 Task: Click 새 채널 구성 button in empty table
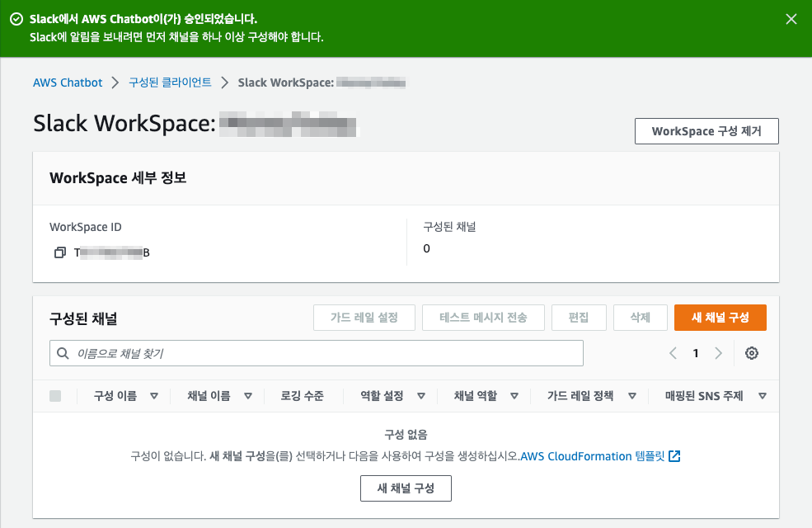click(406, 488)
